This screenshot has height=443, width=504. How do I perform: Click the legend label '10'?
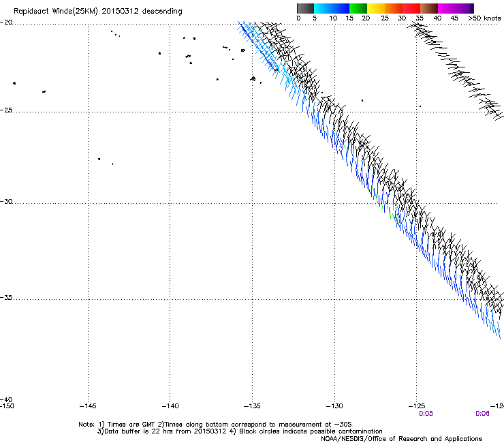(333, 18)
